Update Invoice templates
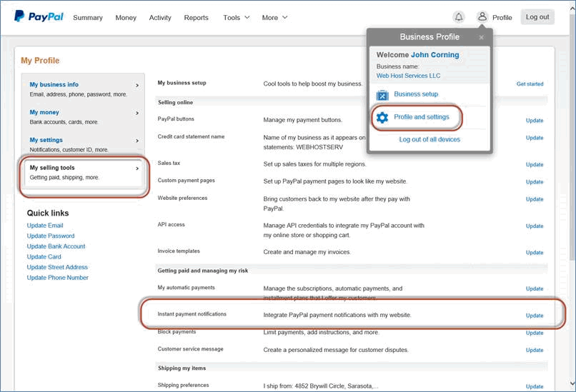Image resolution: width=576 pixels, height=392 pixels. (x=535, y=253)
